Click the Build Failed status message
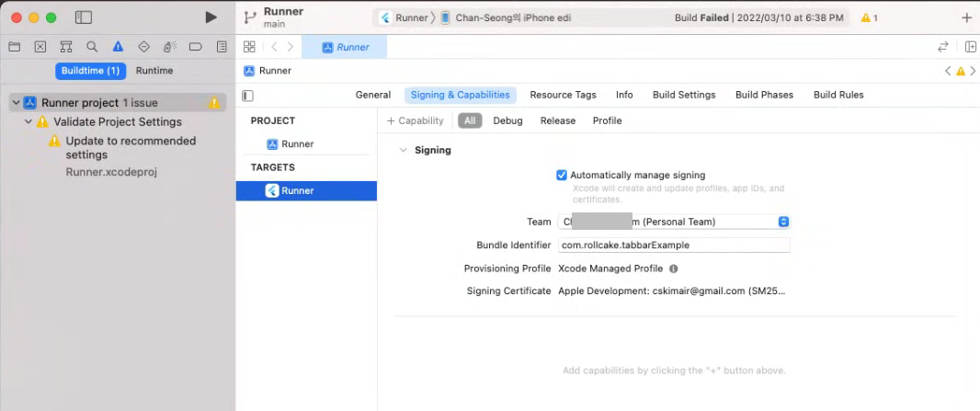Viewport: 980px width, 411px height. point(758,18)
